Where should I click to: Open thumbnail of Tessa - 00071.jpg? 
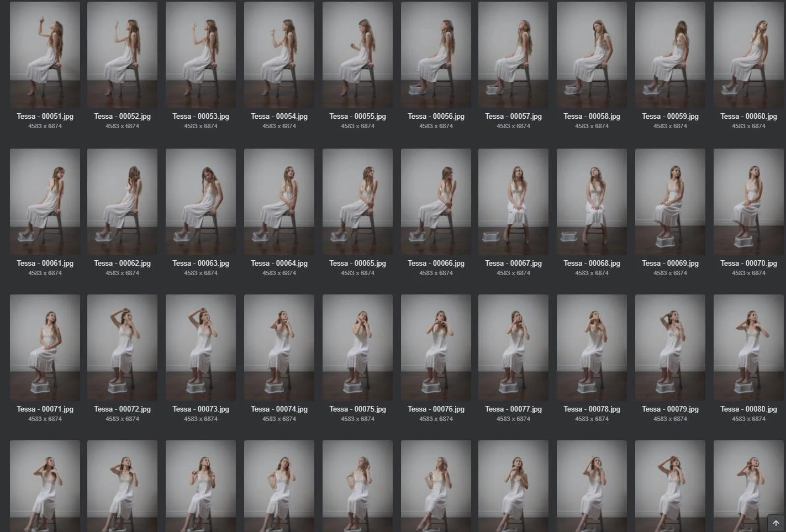tap(45, 347)
